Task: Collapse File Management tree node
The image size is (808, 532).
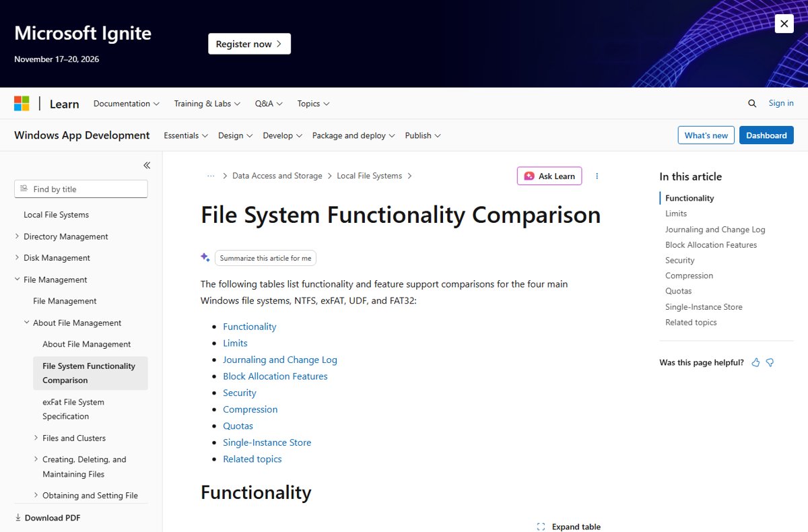Action: click(18, 279)
